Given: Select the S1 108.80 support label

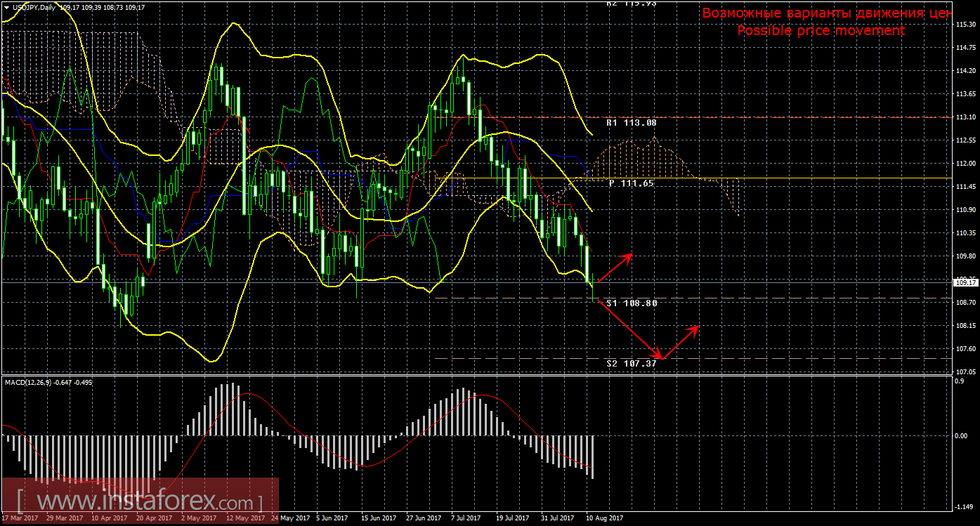Looking at the screenshot, I should tap(632, 303).
